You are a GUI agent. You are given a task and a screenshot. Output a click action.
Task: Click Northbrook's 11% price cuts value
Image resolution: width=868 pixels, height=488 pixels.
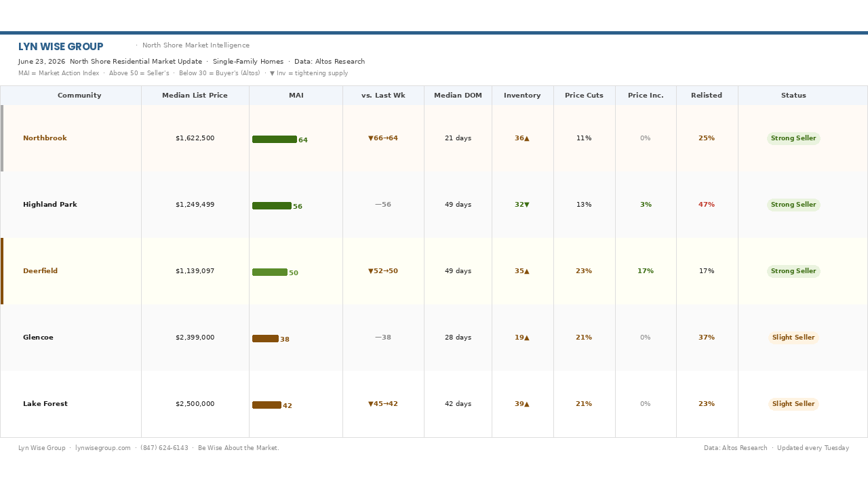(x=584, y=138)
